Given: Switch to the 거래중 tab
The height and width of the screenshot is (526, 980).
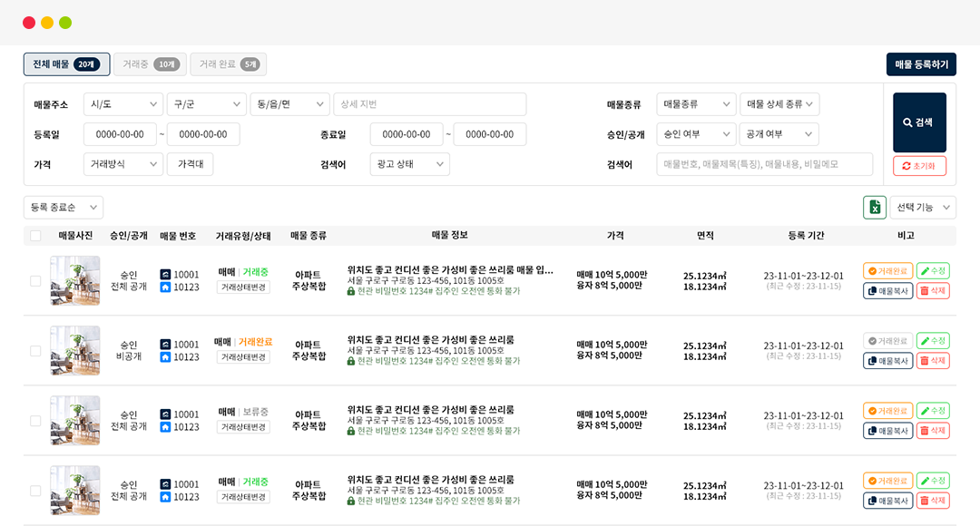Looking at the screenshot, I should (150, 64).
